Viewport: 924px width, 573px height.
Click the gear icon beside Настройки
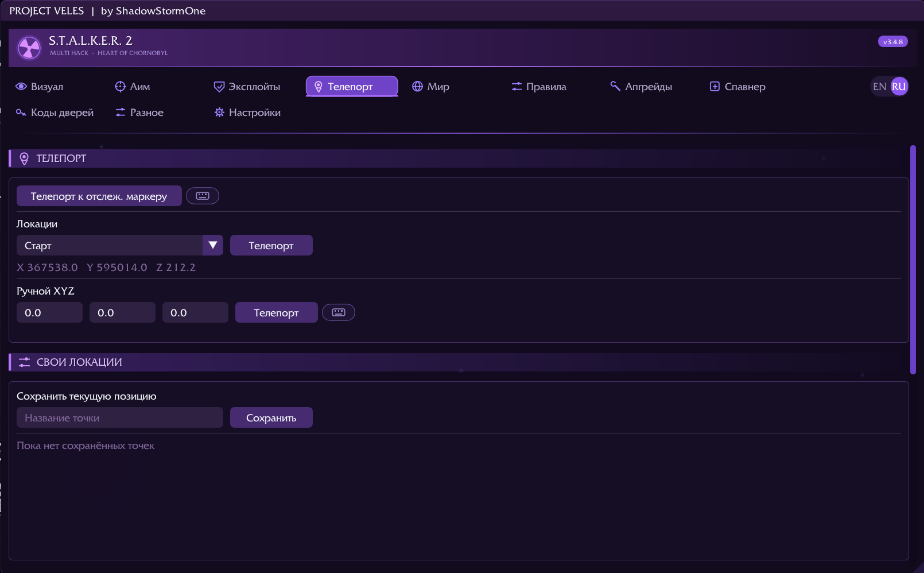point(219,113)
